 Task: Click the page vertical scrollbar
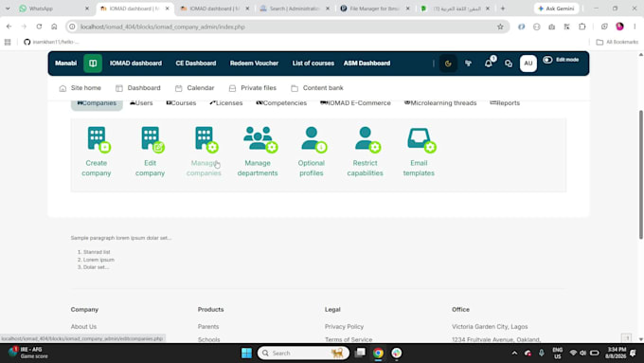click(x=641, y=174)
